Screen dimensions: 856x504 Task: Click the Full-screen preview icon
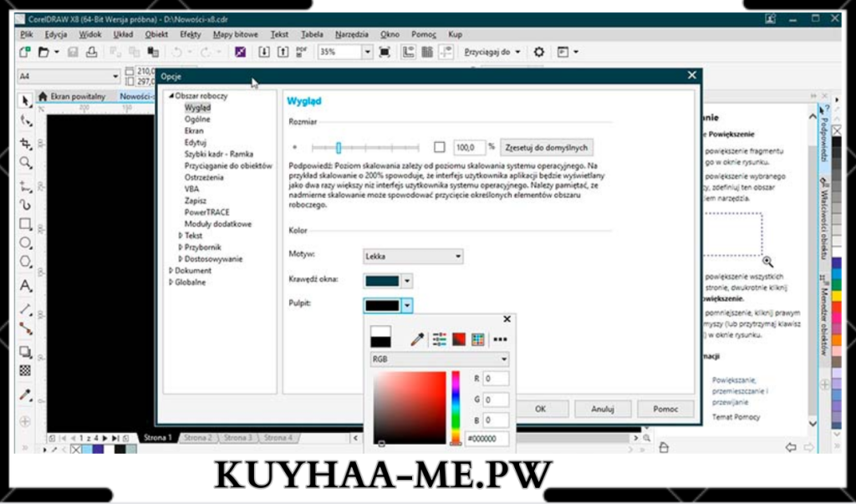coord(385,52)
